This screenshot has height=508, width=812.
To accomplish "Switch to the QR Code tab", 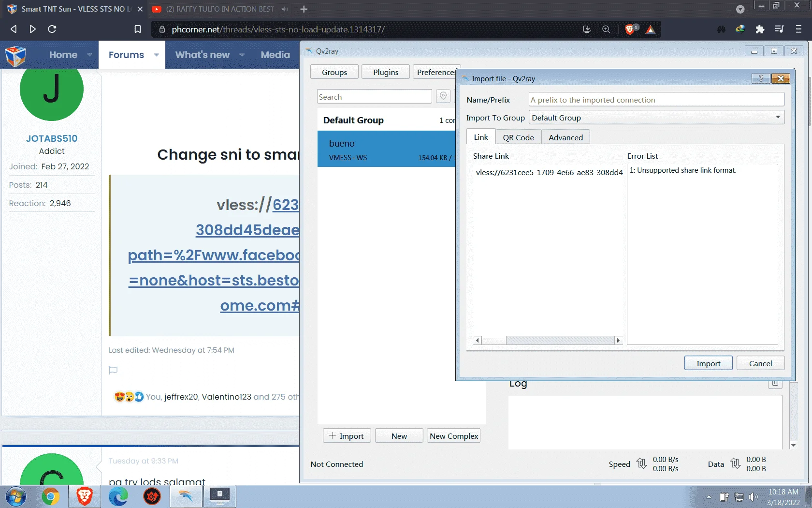I will [x=518, y=137].
